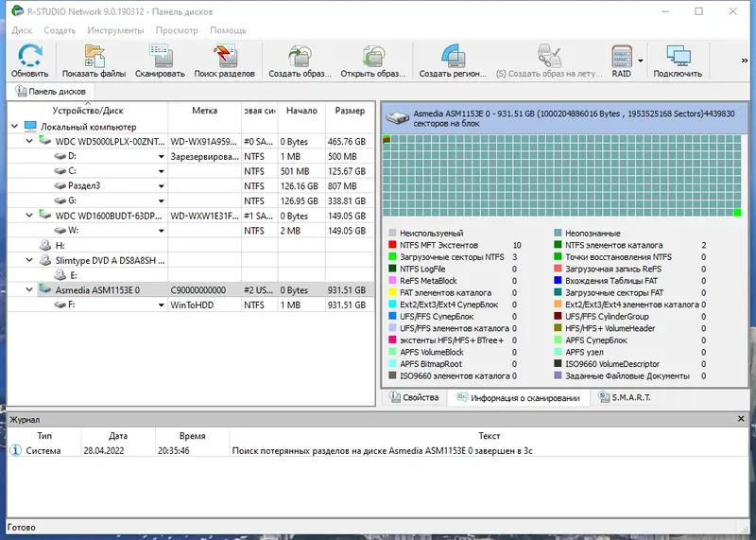The image size is (756, 540).
Task: Start scan with Сканировать icon
Action: click(x=160, y=56)
